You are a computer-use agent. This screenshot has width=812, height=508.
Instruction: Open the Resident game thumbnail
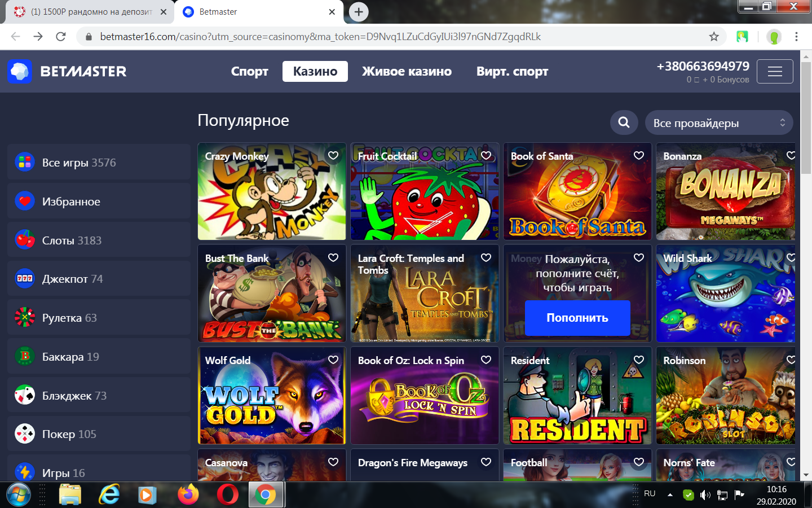[577, 396]
